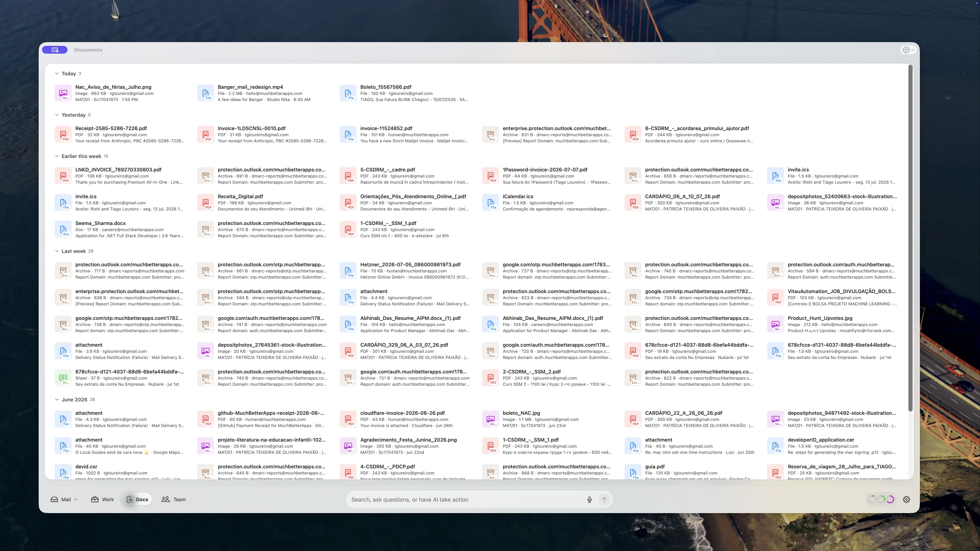Open the Mail tab

[x=61, y=499]
